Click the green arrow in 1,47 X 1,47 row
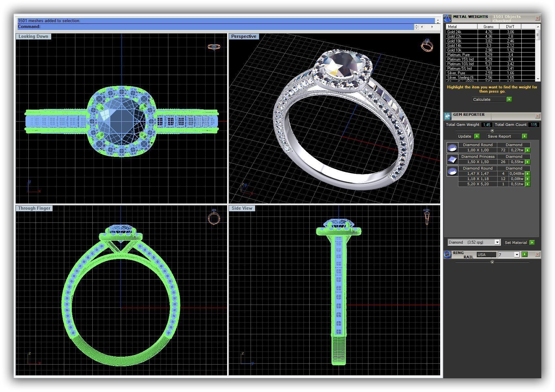 (x=528, y=173)
